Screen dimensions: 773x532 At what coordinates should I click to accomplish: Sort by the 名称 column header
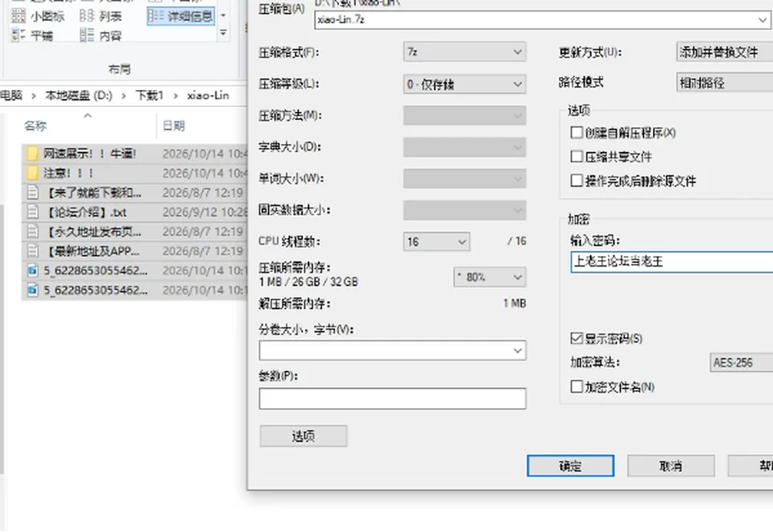click(x=35, y=126)
